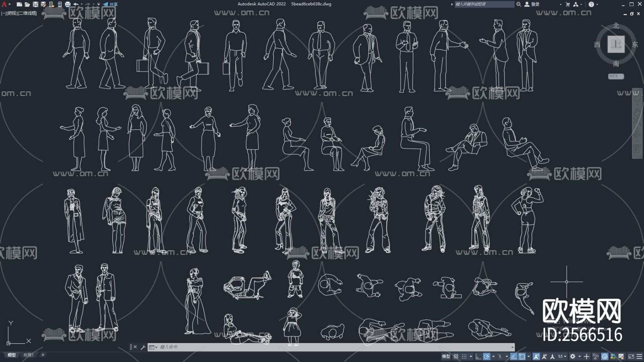Open the Customization three-line menu icon
Viewport: 644px width, 362px height.
(x=639, y=356)
